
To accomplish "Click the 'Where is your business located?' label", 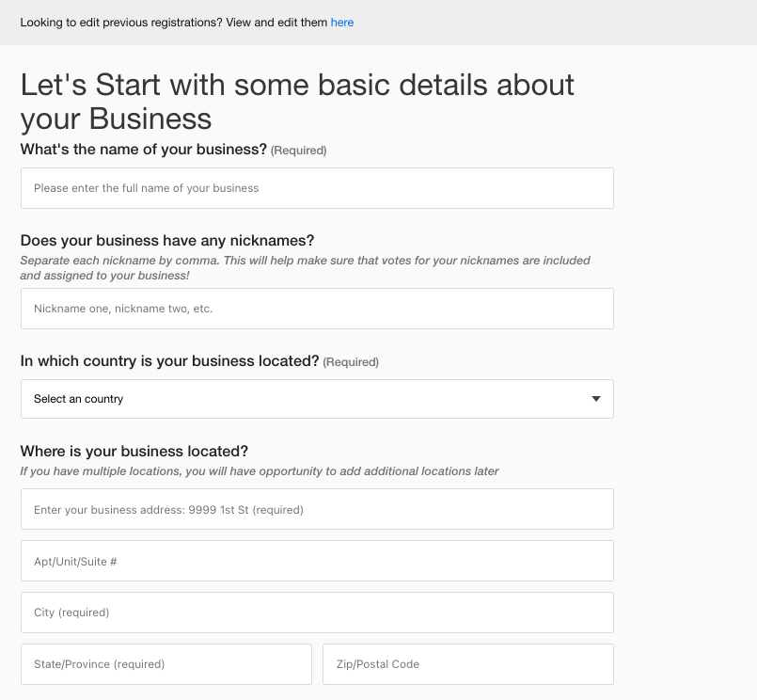I will click(134, 451).
